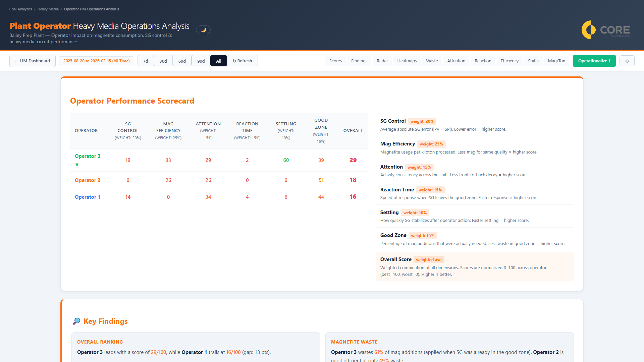This screenshot has height=362, width=644.
Task: Select the Waste tab
Action: tap(432, 61)
